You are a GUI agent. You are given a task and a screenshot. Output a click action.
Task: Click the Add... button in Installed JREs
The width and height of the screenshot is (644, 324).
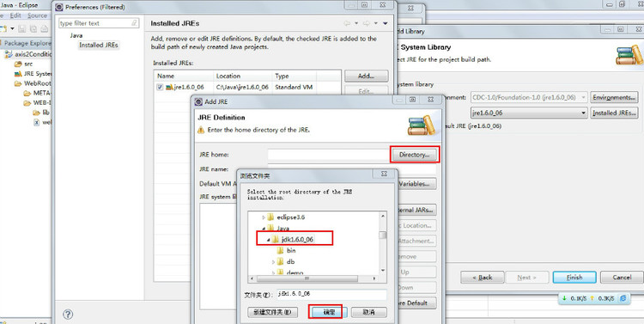366,76
